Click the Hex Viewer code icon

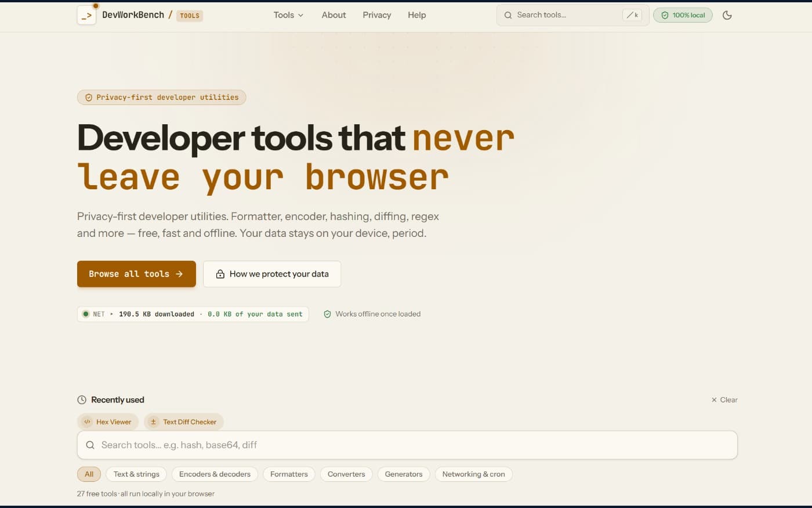[x=88, y=422]
